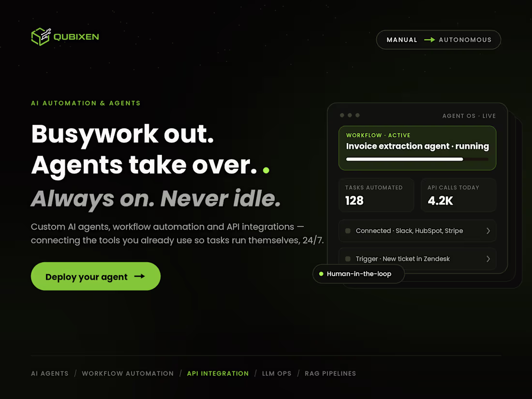Select the Workflow Automation tab

[128, 373]
